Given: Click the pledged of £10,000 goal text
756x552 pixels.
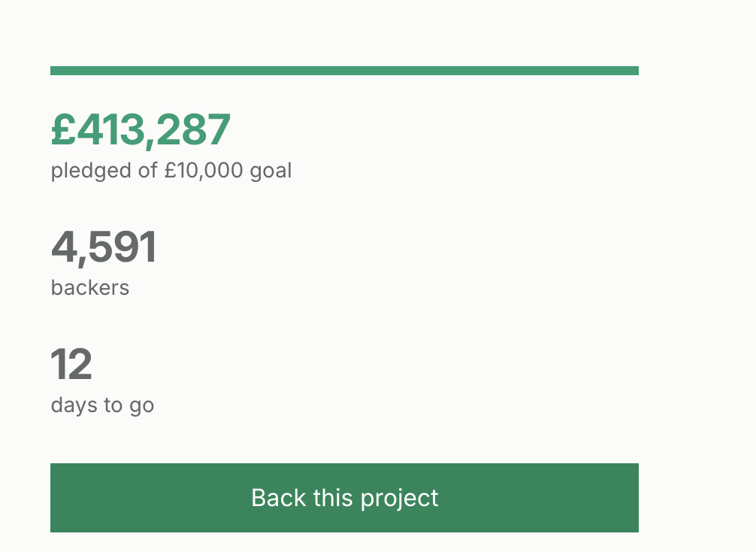Looking at the screenshot, I should pyautogui.click(x=171, y=171).
